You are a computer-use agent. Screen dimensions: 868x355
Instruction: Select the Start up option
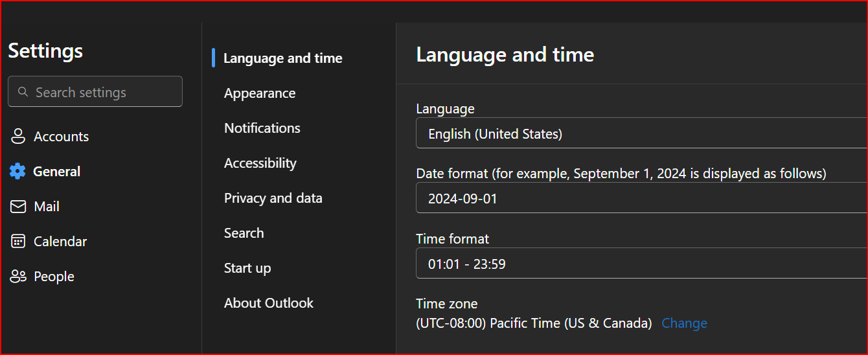247,268
